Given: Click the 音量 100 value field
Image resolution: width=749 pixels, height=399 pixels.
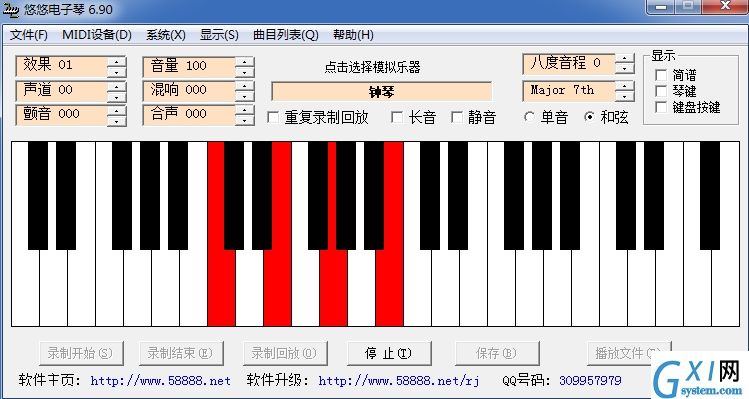Looking at the screenshot, I should click(x=189, y=66).
